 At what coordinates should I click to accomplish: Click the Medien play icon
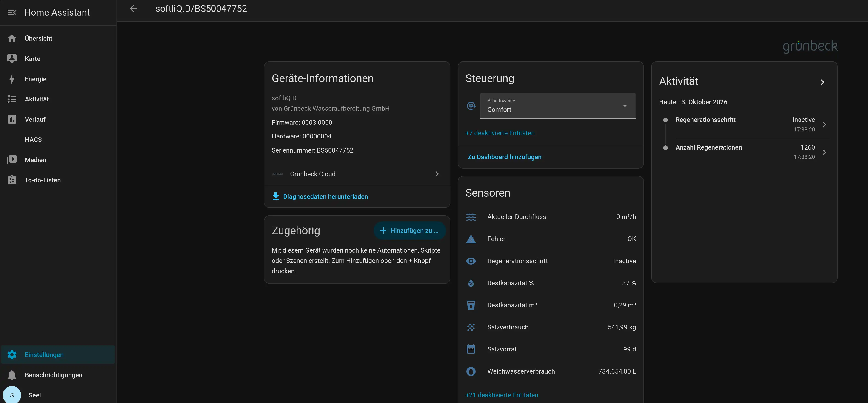[x=12, y=160]
